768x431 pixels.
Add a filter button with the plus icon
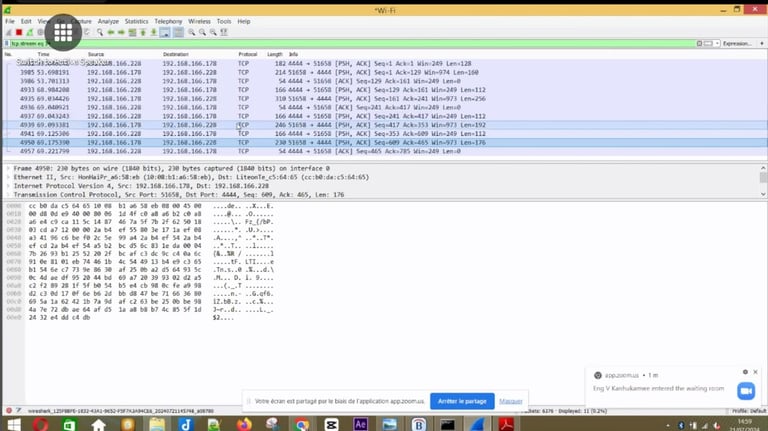(x=762, y=44)
